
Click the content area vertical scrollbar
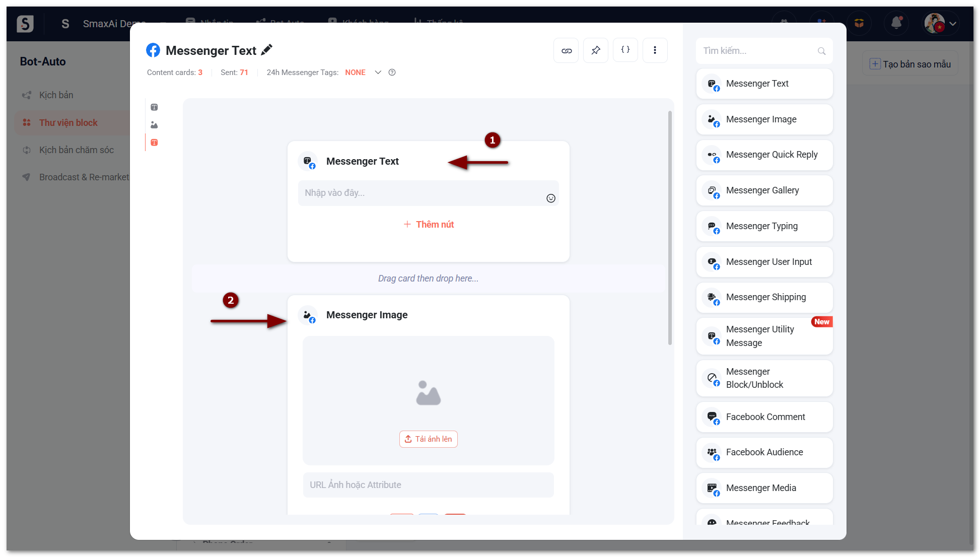pyautogui.click(x=670, y=227)
